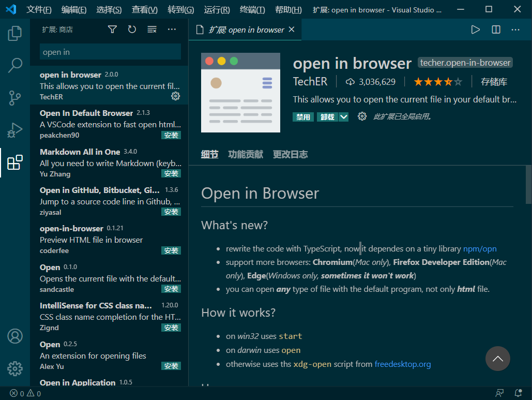Click the open in browser extension logo
This screenshot has width=532, height=400.
(240, 92)
